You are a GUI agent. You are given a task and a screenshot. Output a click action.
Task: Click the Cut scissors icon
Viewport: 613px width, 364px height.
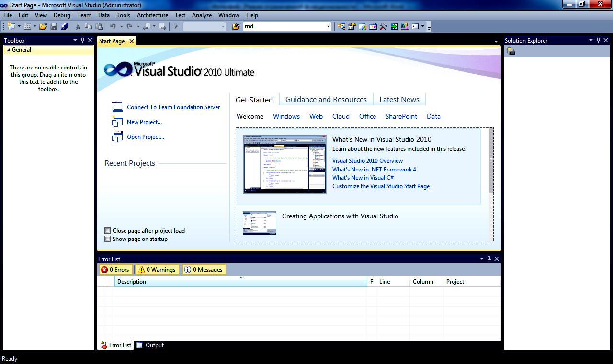78,26
